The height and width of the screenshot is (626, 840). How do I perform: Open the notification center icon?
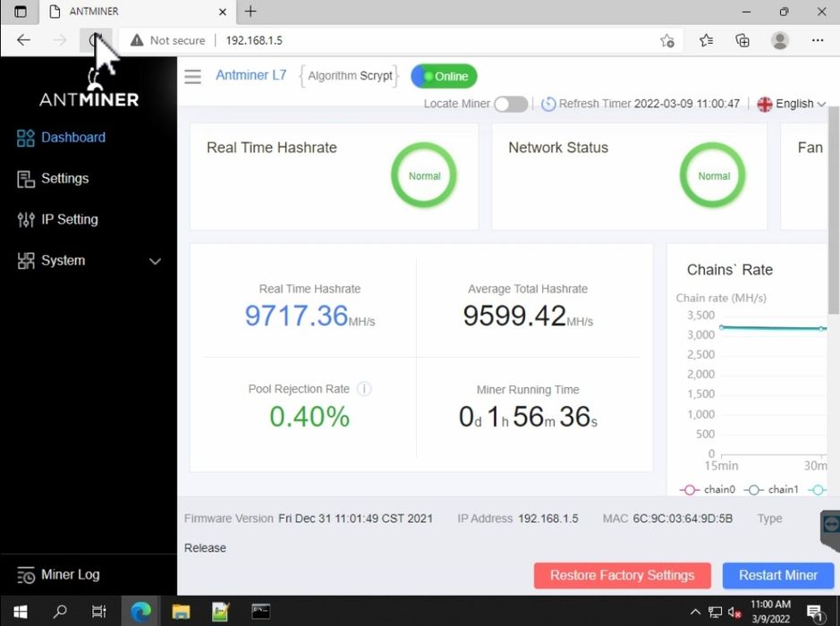click(x=815, y=612)
